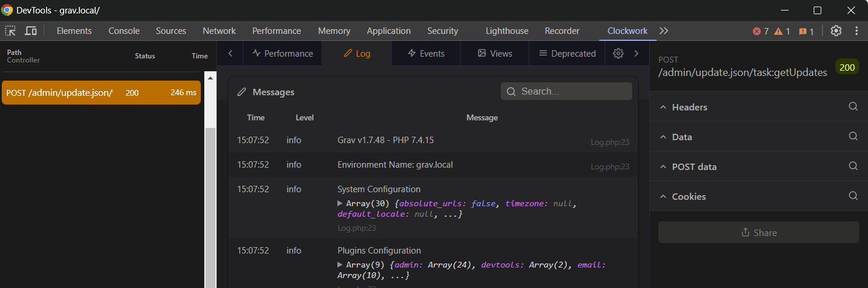Open the Clockwork Views tab
This screenshot has height=288, width=868.
(x=495, y=53)
